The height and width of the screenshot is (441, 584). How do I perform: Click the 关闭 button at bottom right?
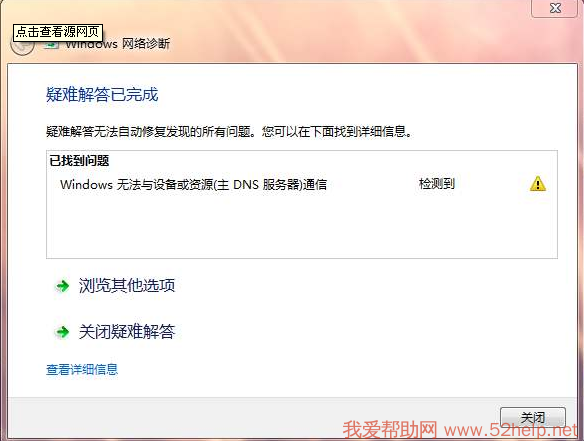pyautogui.click(x=533, y=418)
